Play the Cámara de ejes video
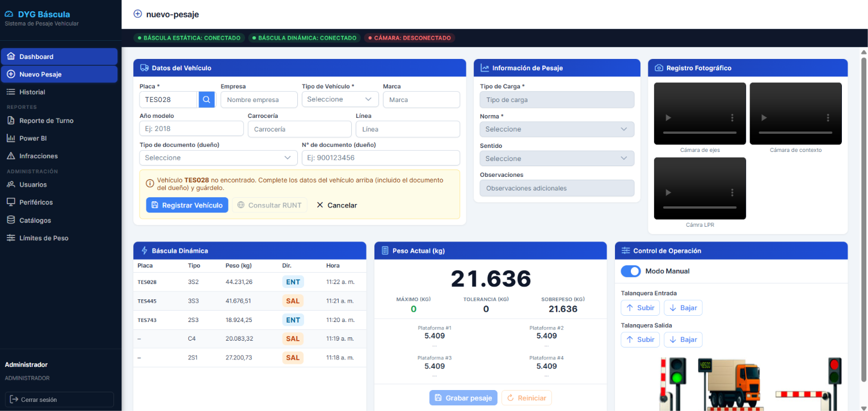 click(668, 117)
